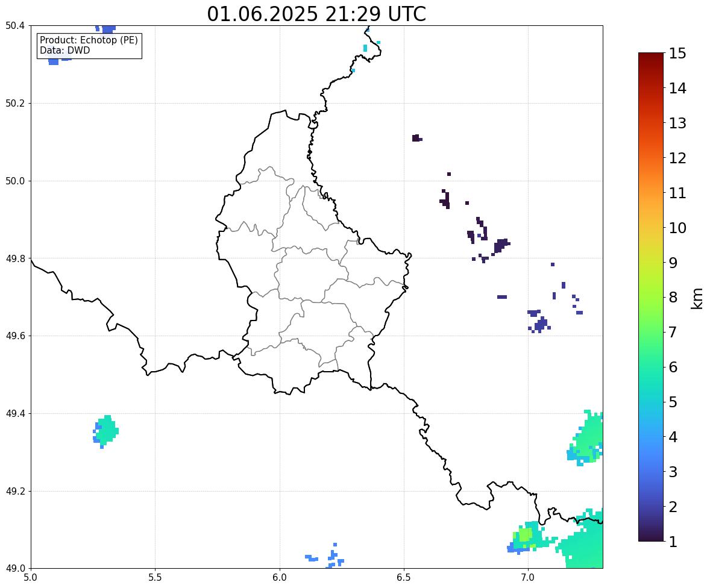Click the colorbar tick label 8
710x588 pixels.
(x=673, y=298)
